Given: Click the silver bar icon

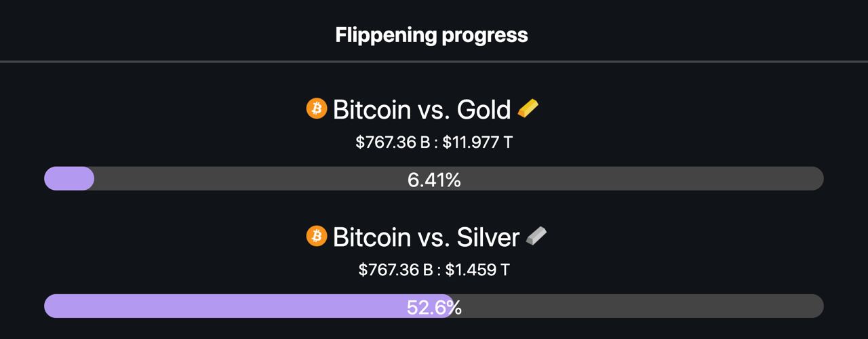Looking at the screenshot, I should pos(536,236).
